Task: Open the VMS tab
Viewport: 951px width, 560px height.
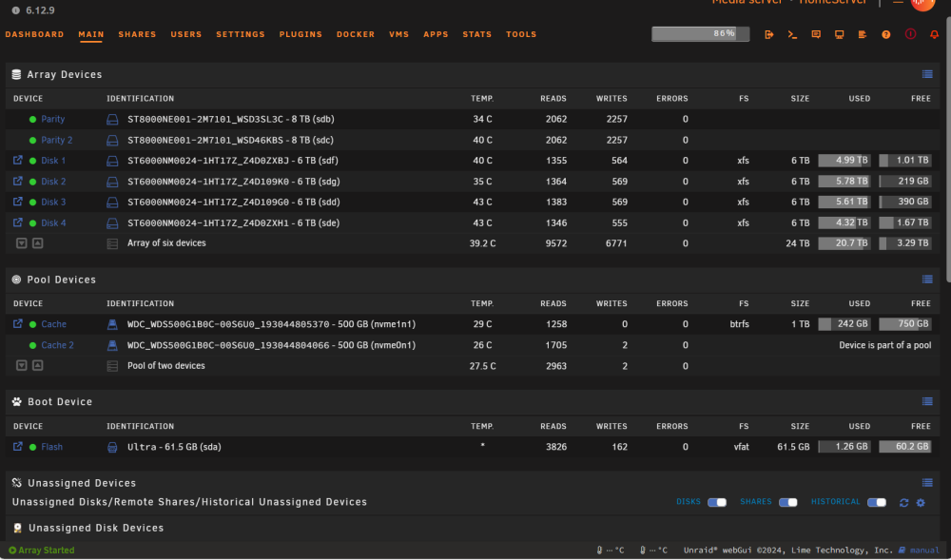Action: tap(399, 34)
